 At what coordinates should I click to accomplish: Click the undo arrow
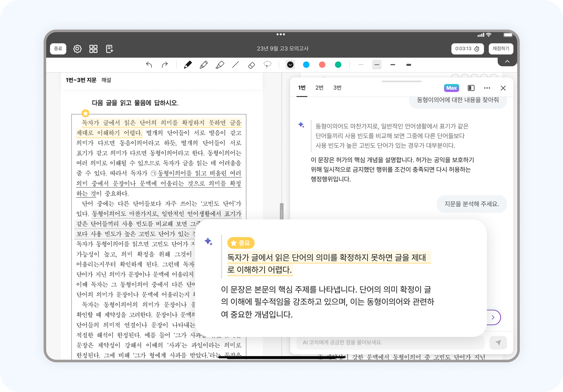pyautogui.click(x=149, y=65)
